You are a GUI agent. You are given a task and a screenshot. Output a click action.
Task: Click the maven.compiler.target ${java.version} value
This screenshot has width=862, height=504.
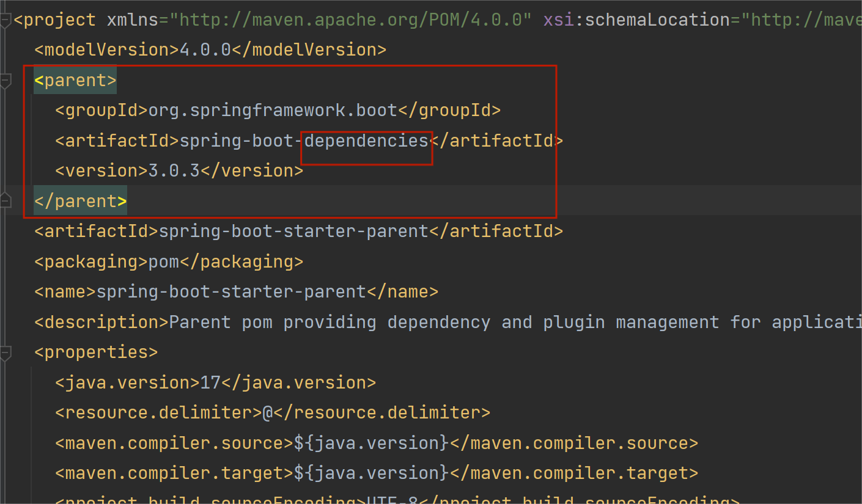point(371,473)
